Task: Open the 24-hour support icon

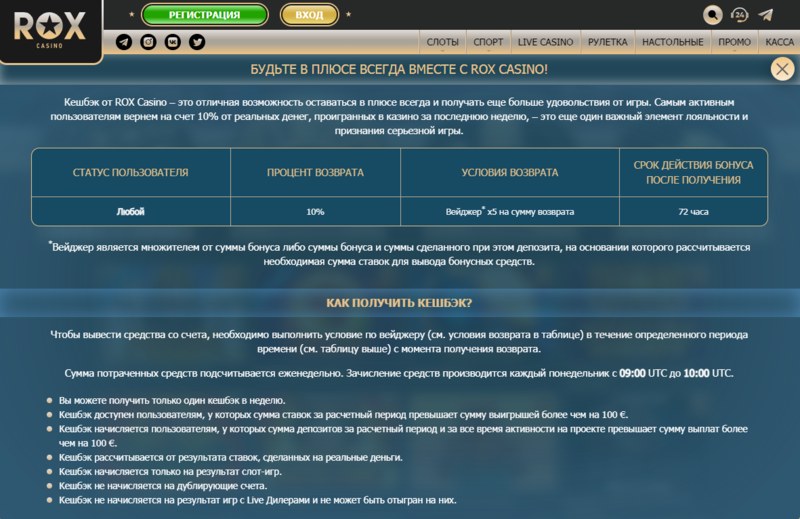Action: click(739, 15)
